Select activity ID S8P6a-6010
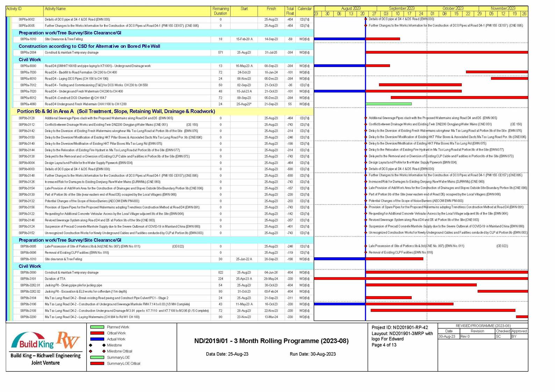This screenshot has width=555, height=392. (x=28, y=79)
